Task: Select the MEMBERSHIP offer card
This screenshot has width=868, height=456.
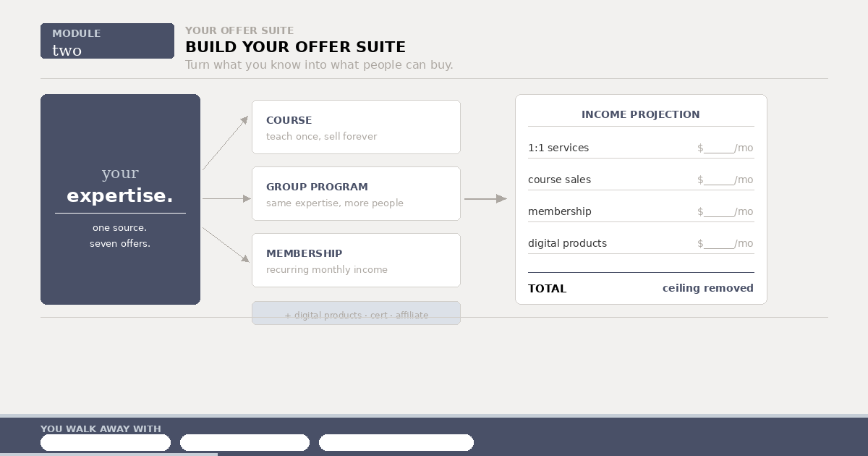Action: (x=356, y=261)
